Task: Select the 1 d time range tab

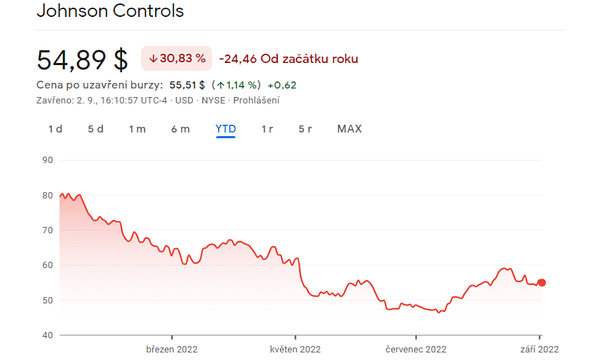Action: point(55,129)
